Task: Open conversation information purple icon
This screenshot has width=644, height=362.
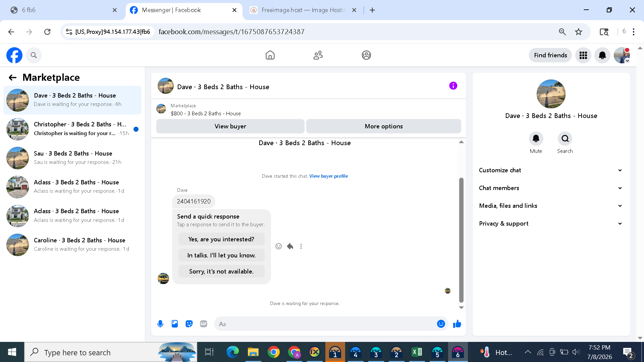Action: [x=453, y=86]
